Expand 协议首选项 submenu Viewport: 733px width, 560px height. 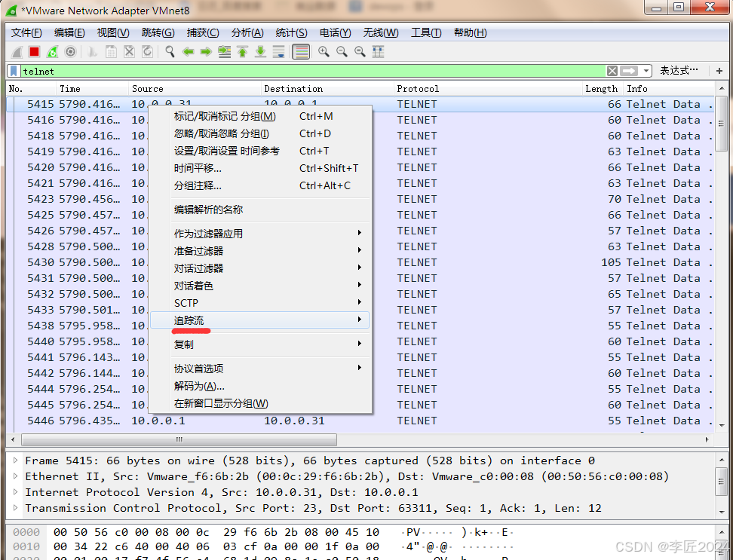click(260, 368)
